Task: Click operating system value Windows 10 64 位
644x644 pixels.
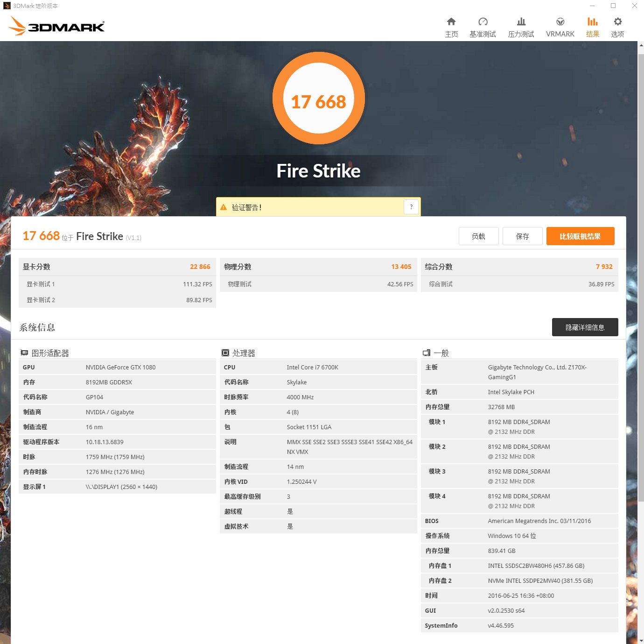Action: pos(512,536)
